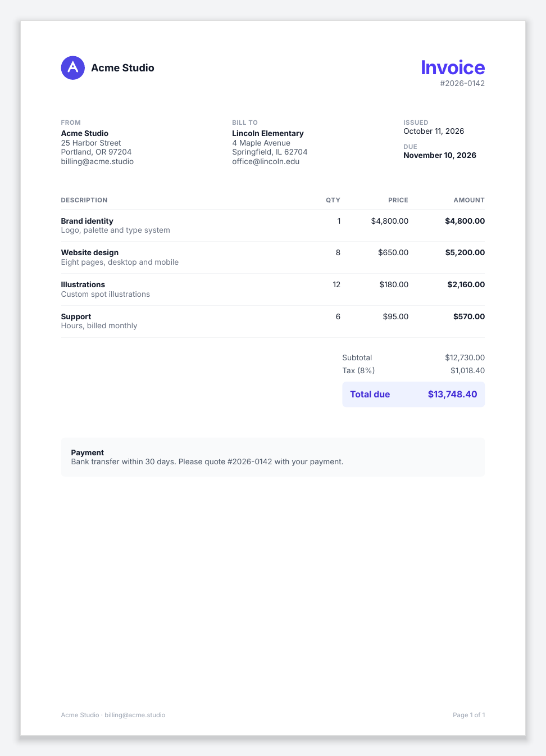Click Springfield, IL 62704 line
546x756 pixels.
pos(270,152)
